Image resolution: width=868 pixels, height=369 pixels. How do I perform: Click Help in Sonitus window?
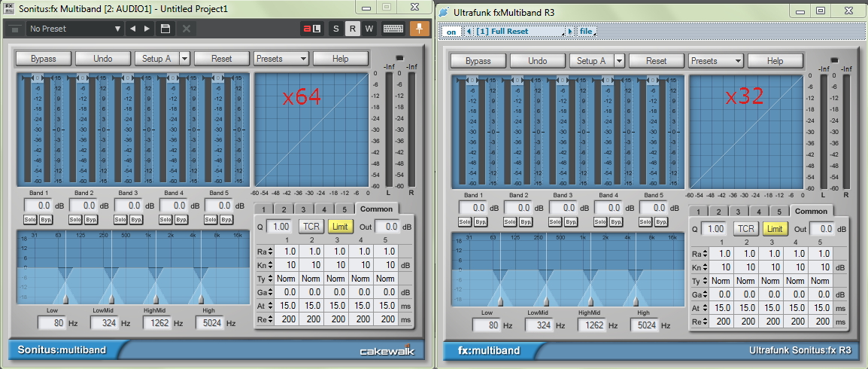click(x=341, y=58)
